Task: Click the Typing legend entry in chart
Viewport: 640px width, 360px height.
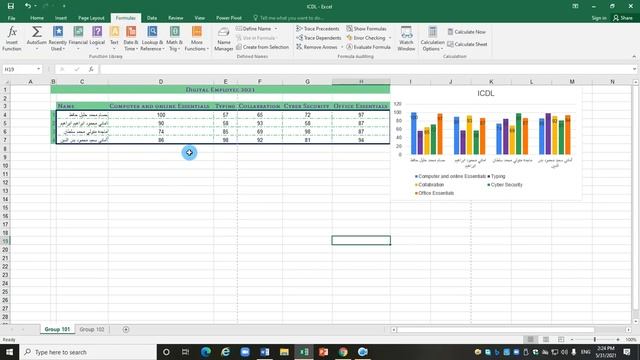Action: 497,176
